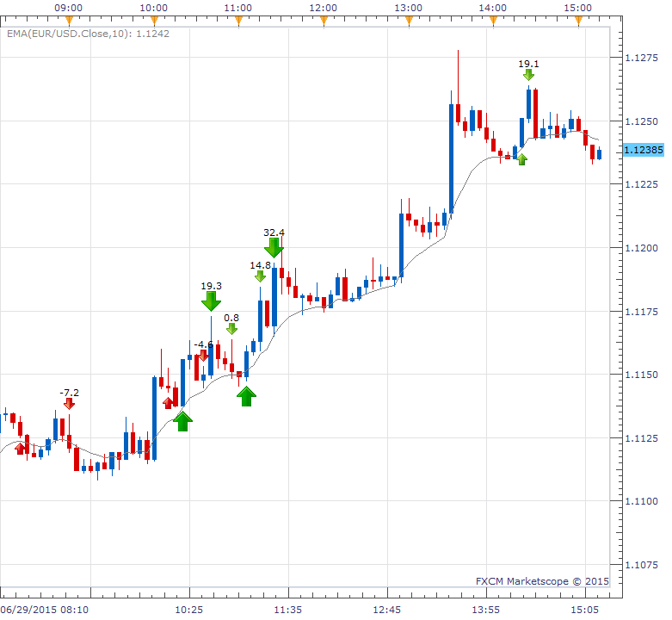Click the 1.1175 price axis label

click(642, 312)
